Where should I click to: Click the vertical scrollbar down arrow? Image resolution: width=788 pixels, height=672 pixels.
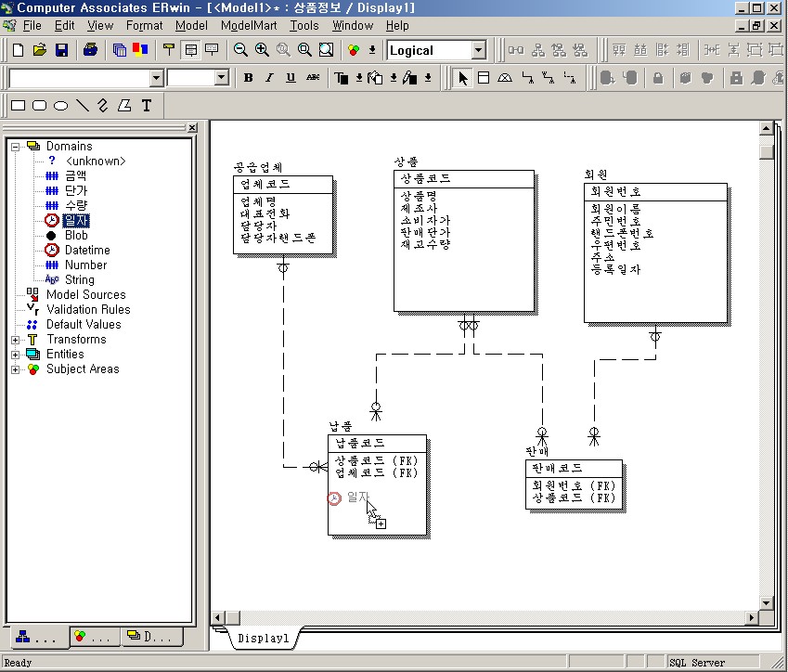[766, 602]
